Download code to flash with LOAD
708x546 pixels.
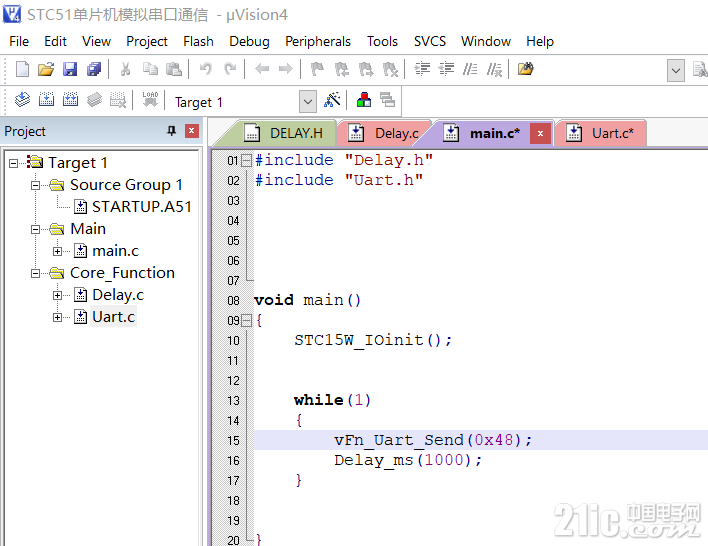[150, 99]
